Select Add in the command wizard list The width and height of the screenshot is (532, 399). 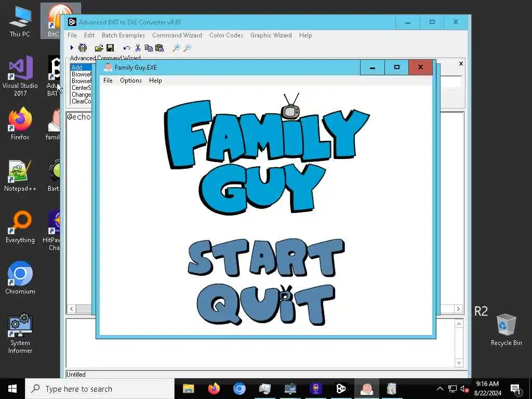point(82,67)
